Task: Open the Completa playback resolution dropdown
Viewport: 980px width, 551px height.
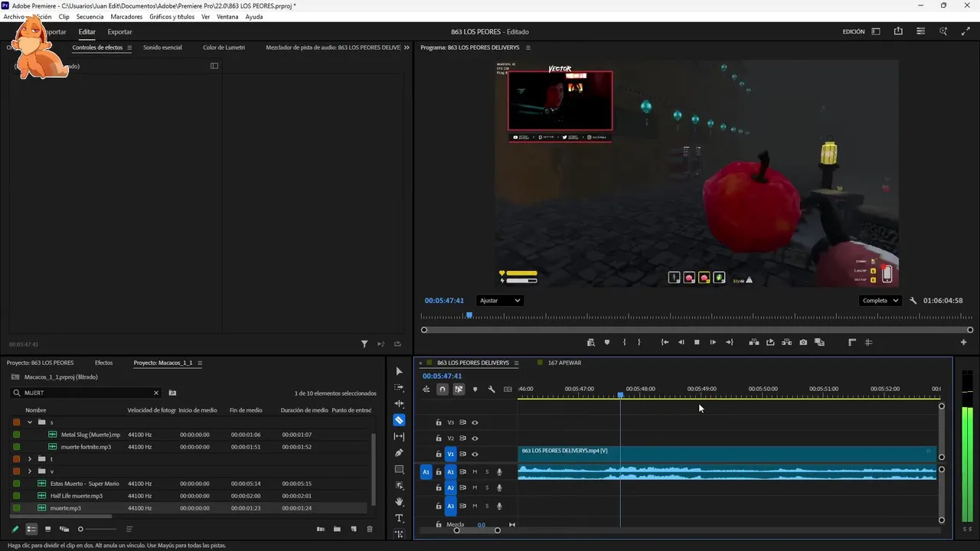Action: tap(880, 301)
